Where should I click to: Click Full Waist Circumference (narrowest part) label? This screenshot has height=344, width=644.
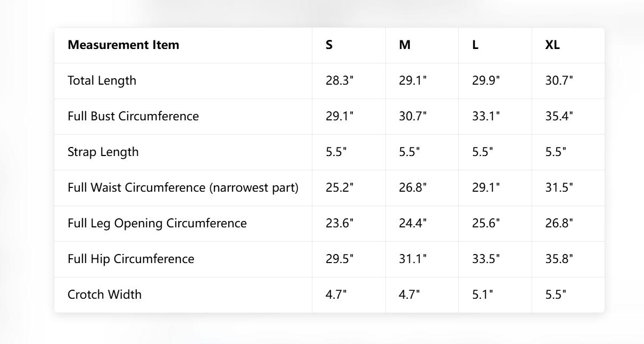pos(183,188)
